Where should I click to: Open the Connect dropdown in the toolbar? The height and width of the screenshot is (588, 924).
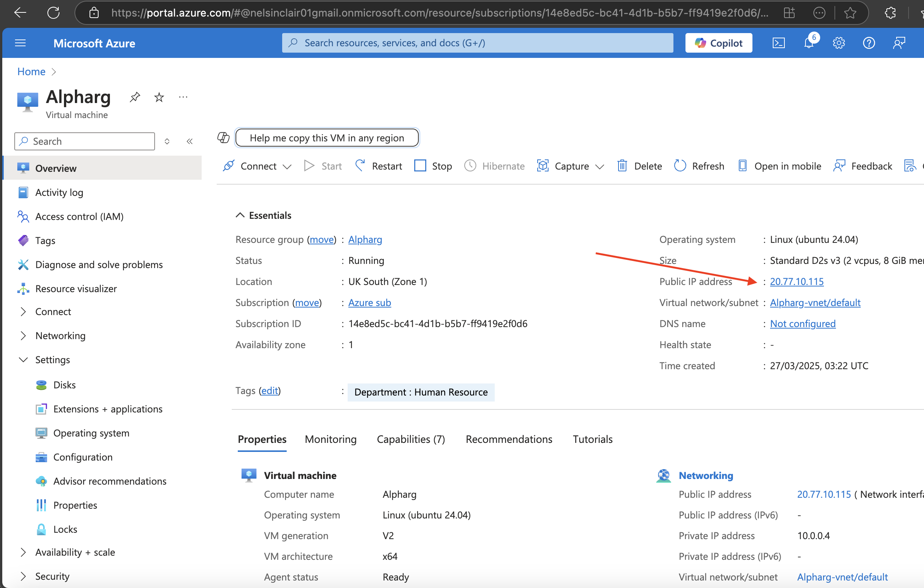pos(257,166)
